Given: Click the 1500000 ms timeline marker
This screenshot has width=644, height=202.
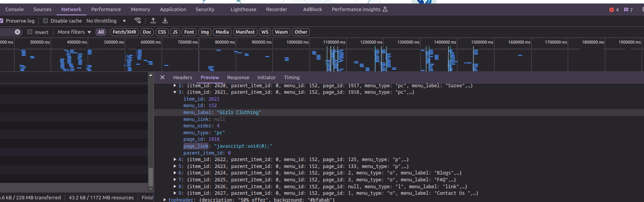Looking at the screenshot, I should [482, 42].
